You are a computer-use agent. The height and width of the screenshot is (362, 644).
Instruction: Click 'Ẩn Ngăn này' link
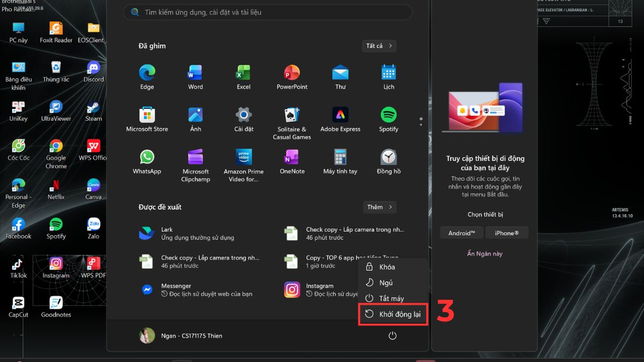tap(484, 253)
